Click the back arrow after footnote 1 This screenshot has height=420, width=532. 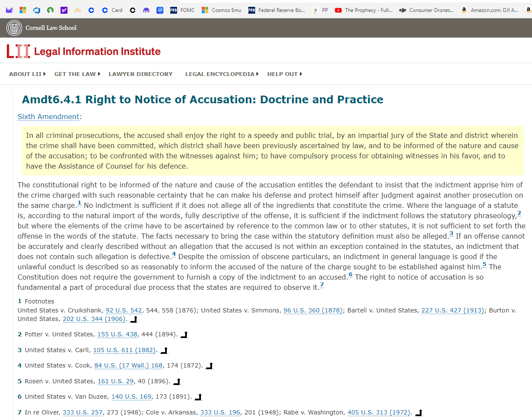coord(134,319)
